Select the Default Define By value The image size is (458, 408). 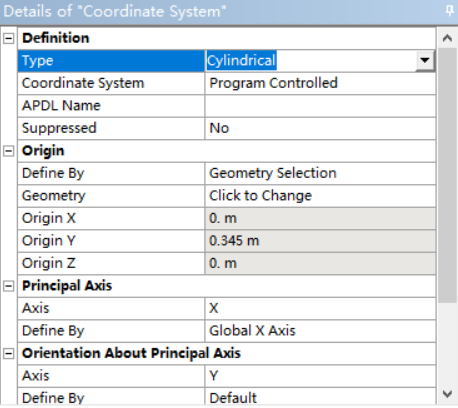point(320,397)
